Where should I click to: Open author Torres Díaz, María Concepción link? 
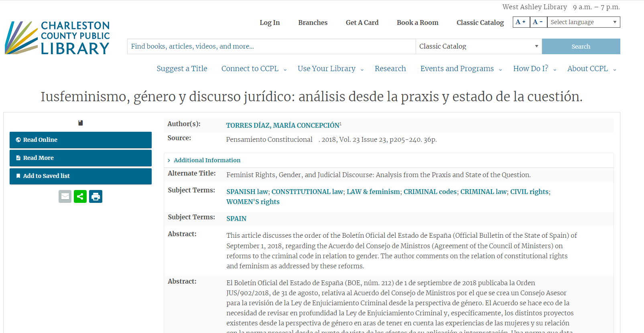[x=282, y=125]
